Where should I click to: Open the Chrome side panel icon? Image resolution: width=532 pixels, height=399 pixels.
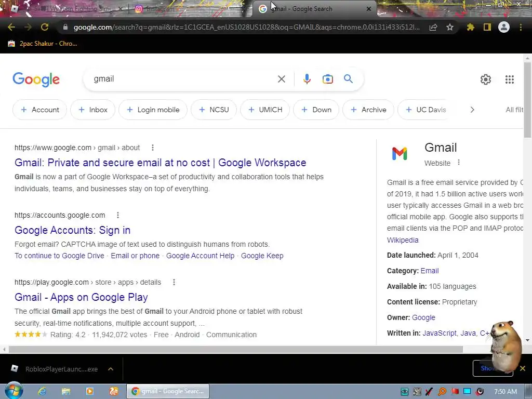click(x=487, y=27)
